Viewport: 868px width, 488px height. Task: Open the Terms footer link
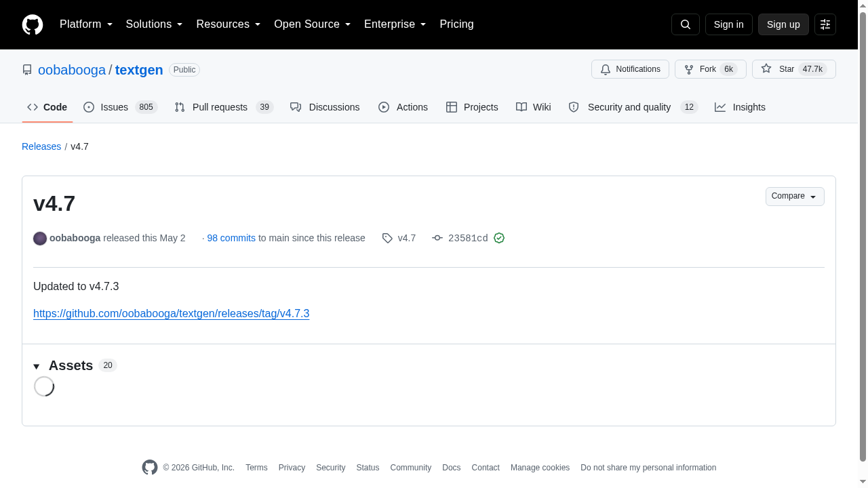pos(256,468)
